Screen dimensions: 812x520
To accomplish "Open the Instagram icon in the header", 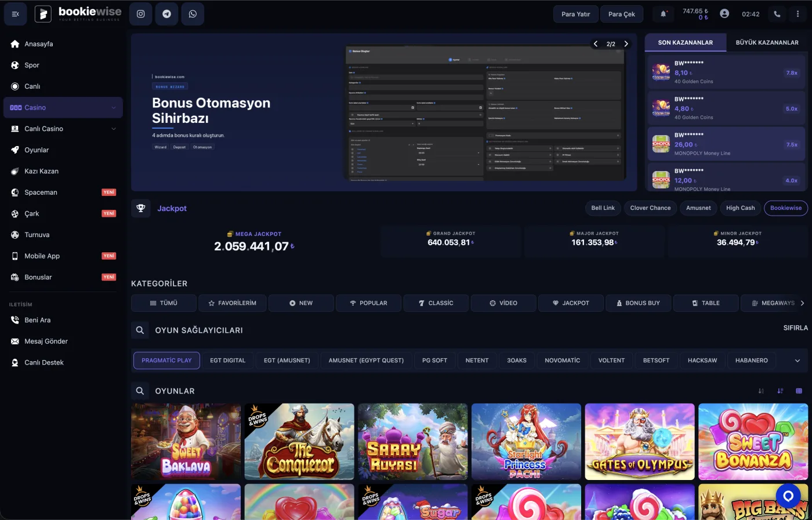I will 140,13.
